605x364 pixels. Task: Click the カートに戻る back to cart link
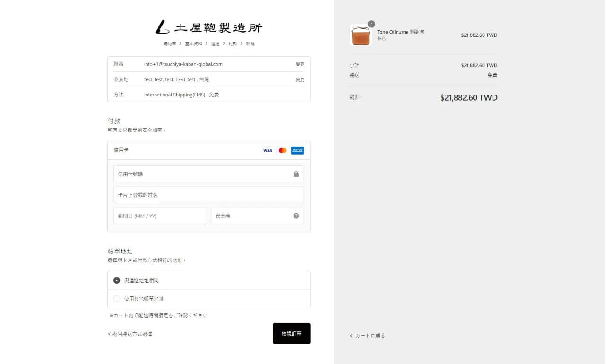[x=367, y=336]
